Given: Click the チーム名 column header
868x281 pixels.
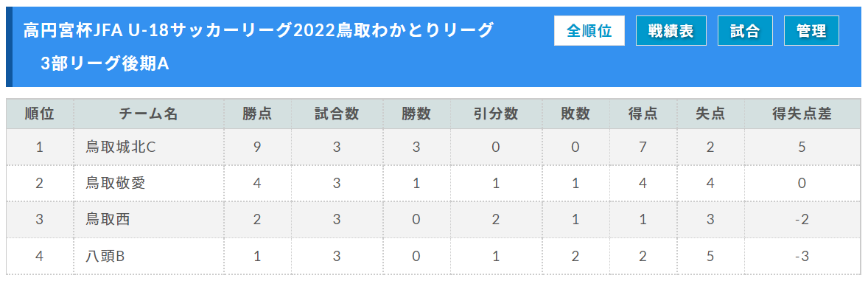Looking at the screenshot, I should (148, 114).
